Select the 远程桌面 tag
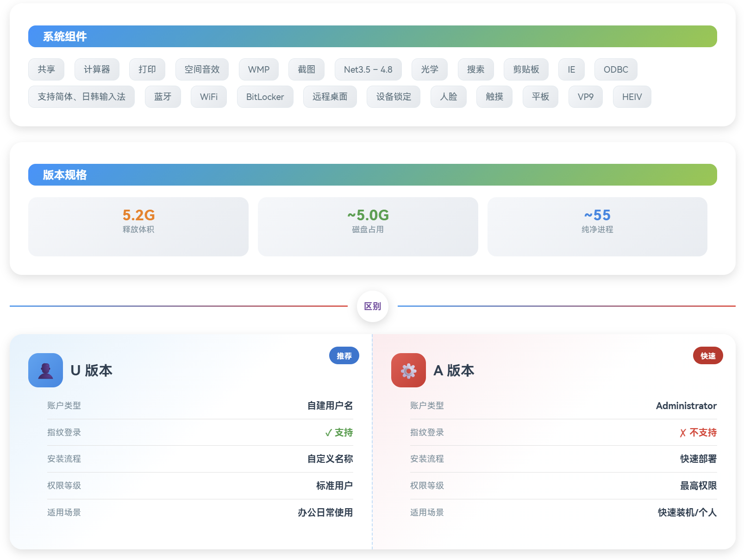The height and width of the screenshot is (560, 744). click(330, 97)
